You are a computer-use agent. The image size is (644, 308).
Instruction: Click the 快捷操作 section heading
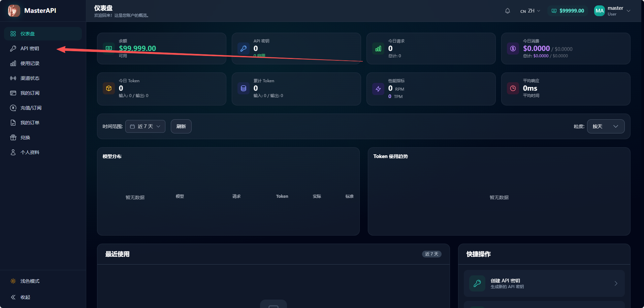point(479,254)
